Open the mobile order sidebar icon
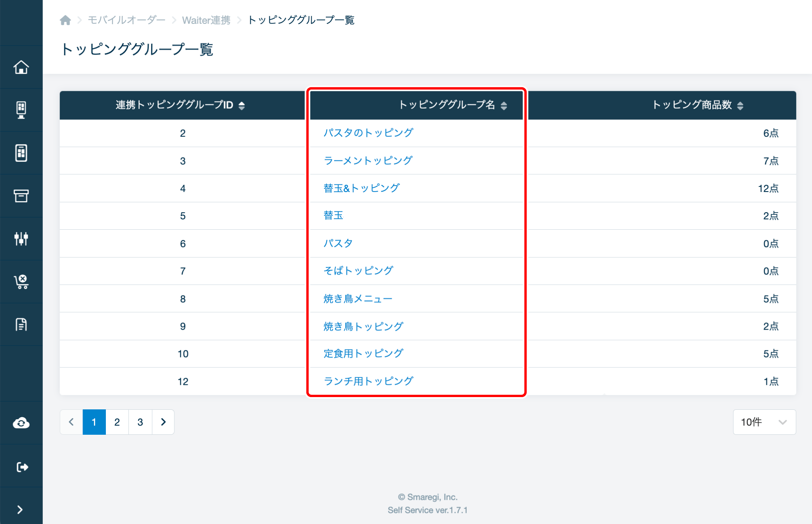 (21, 153)
